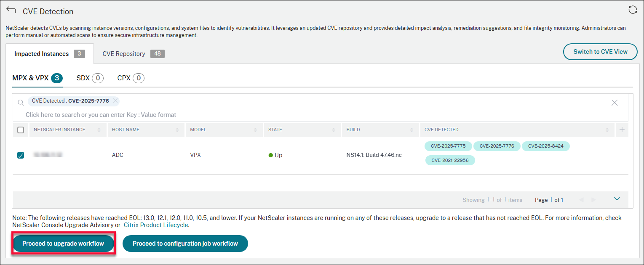Open the Impacted Instances tab
The image size is (644, 265).
point(49,54)
